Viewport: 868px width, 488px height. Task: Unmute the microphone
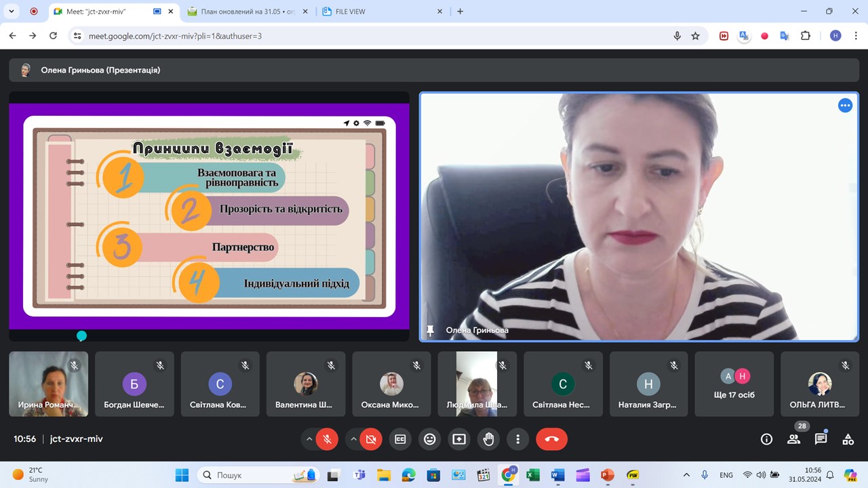[327, 439]
